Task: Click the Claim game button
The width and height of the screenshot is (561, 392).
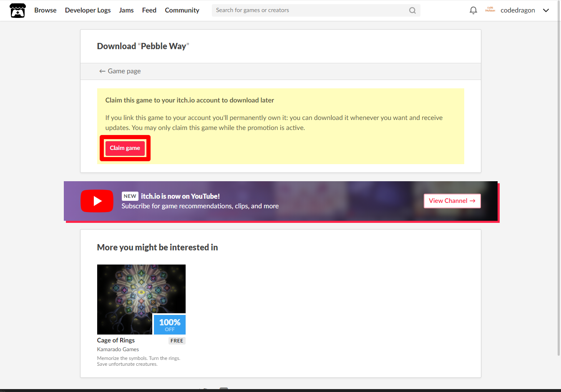Action: pyautogui.click(x=125, y=148)
